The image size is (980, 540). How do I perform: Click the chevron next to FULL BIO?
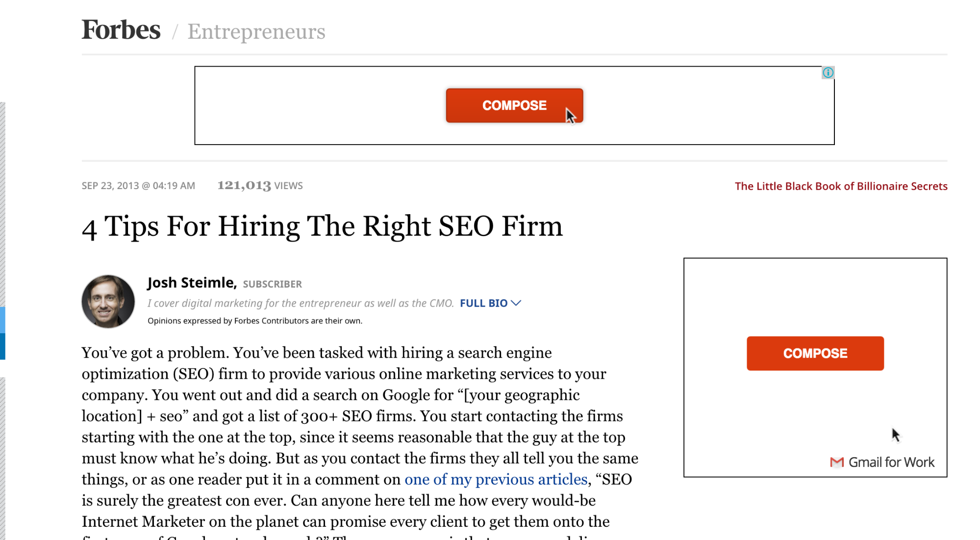pos(516,303)
